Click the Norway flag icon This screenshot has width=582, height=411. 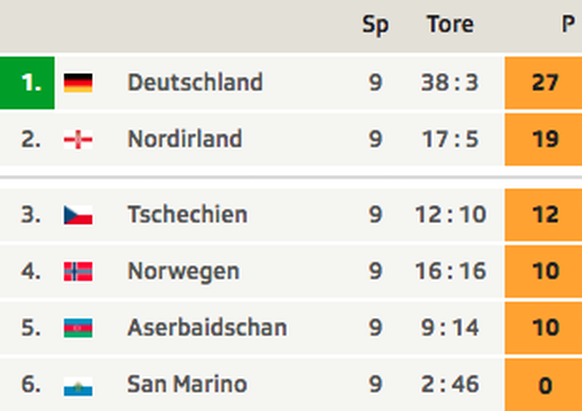pyautogui.click(x=78, y=271)
